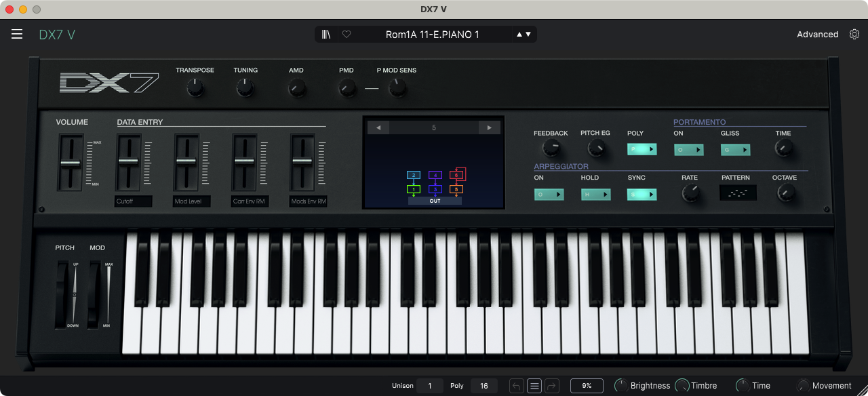The height and width of the screenshot is (396, 868).
Task: Toggle the Arpeggiator HOLD switch
Action: [x=595, y=195]
